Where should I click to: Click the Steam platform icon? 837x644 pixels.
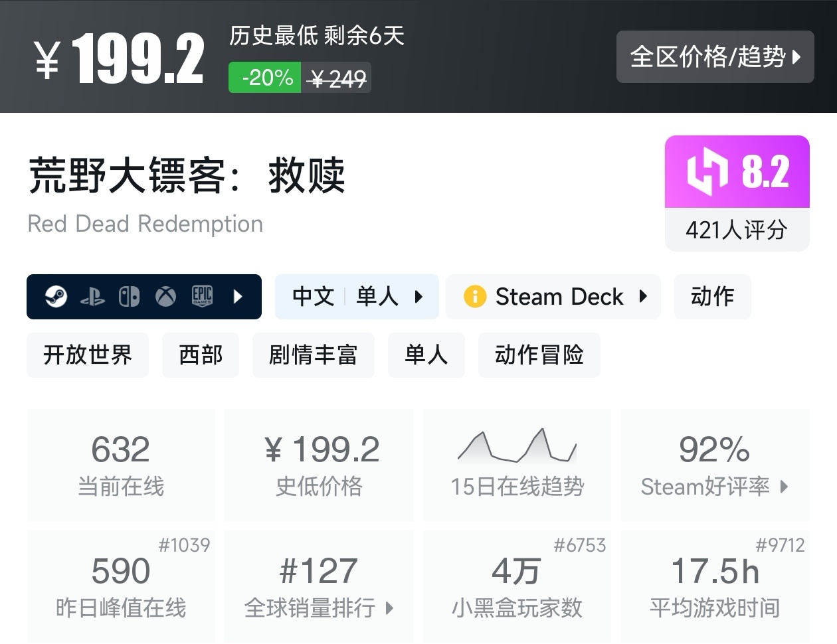coord(56,297)
